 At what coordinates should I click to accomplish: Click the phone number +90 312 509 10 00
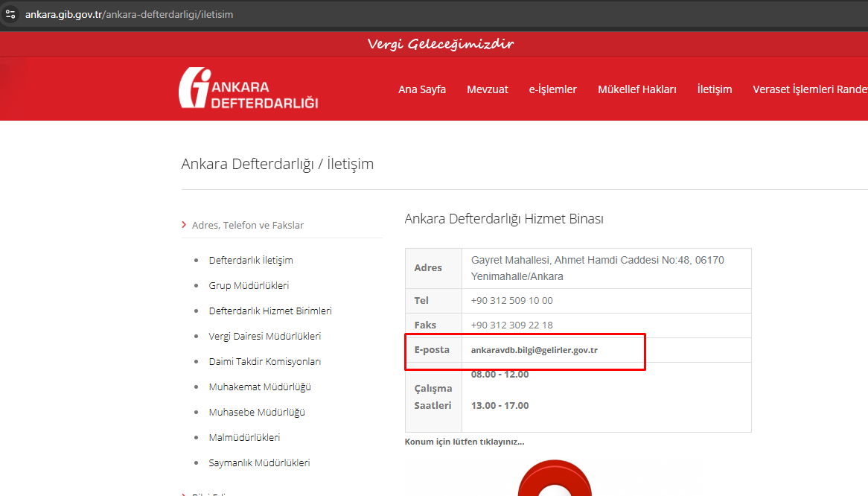tap(511, 301)
